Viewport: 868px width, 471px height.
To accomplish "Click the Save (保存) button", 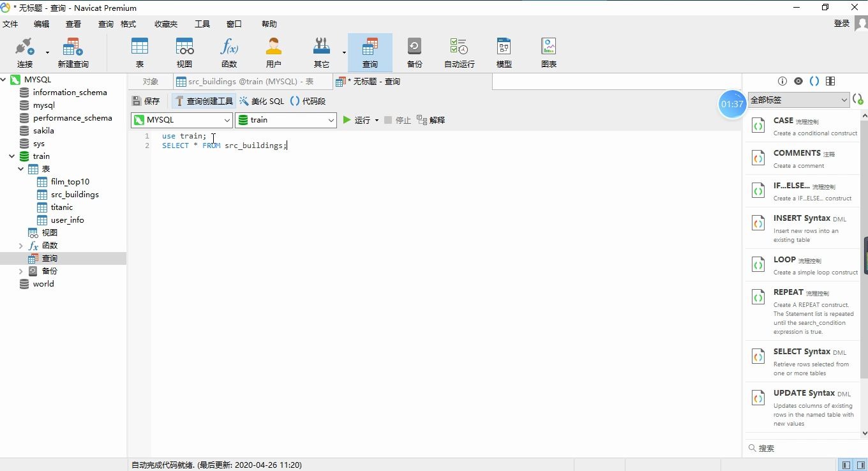I will [x=146, y=101].
